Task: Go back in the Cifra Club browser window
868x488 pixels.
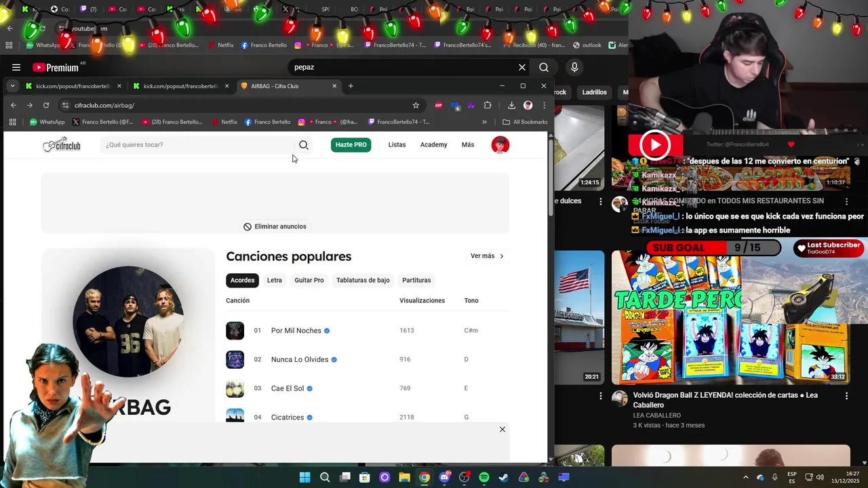Action: tap(14, 105)
